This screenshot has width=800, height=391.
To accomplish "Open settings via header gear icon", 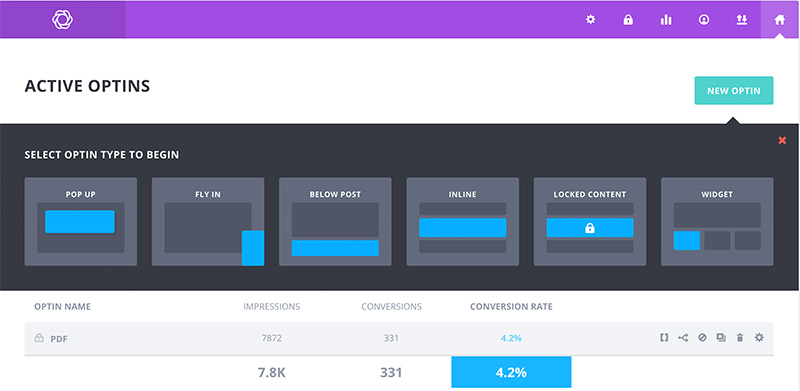I will [x=590, y=20].
